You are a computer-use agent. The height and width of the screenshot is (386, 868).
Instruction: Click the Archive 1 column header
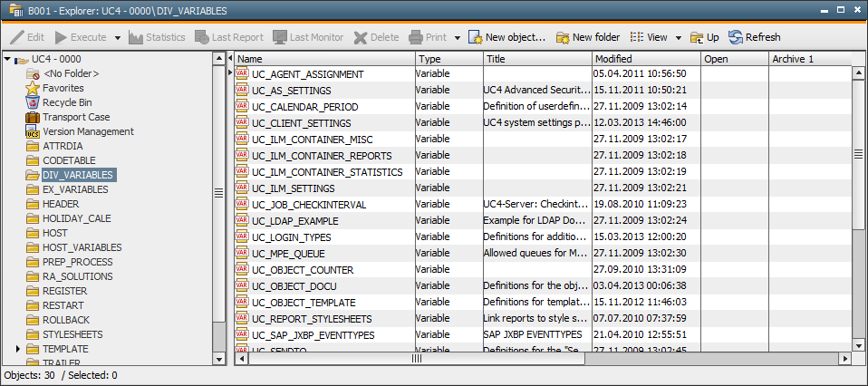point(810,59)
